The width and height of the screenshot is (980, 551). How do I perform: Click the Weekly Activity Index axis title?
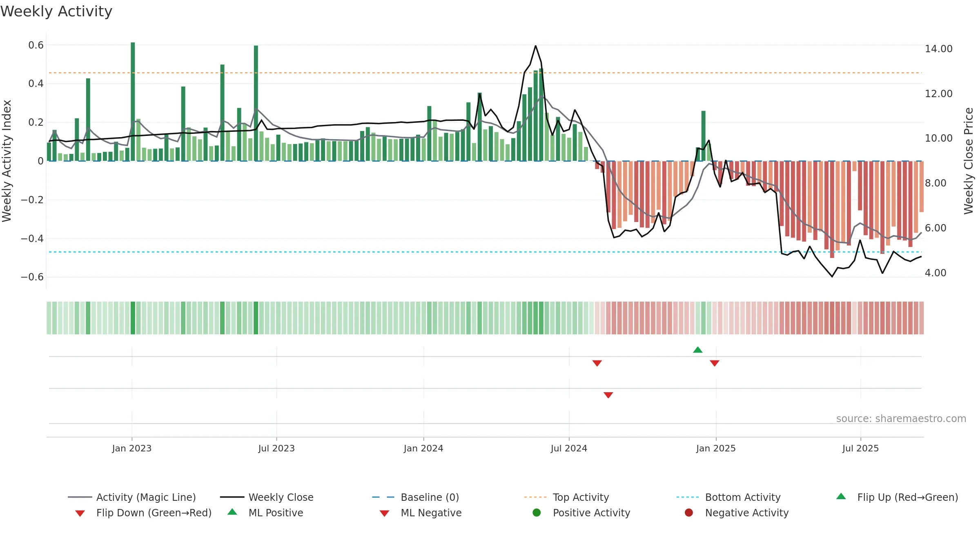[7, 161]
